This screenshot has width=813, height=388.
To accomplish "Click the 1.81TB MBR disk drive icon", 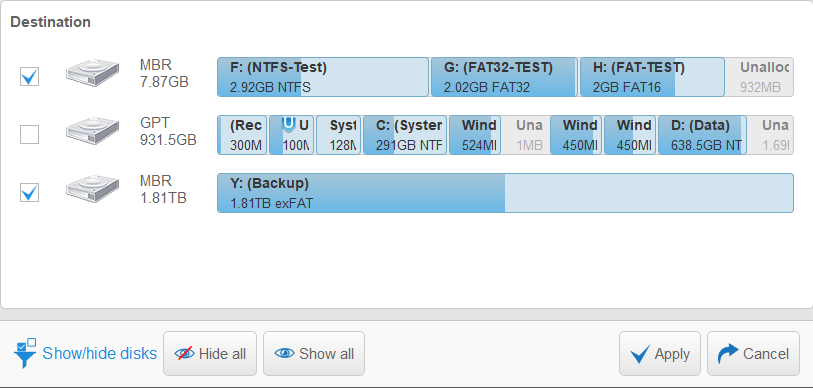I will click(92, 190).
